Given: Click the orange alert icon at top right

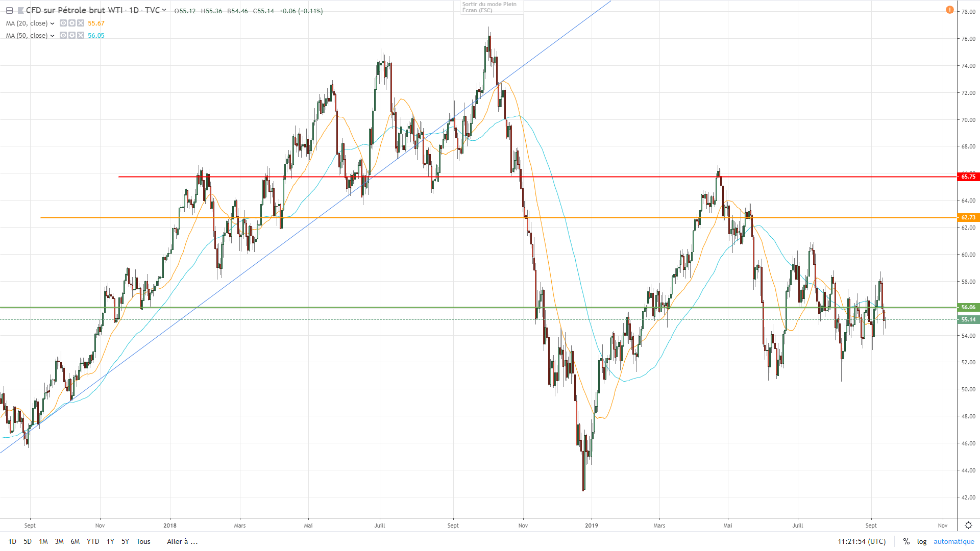Looking at the screenshot, I should click(x=949, y=10).
